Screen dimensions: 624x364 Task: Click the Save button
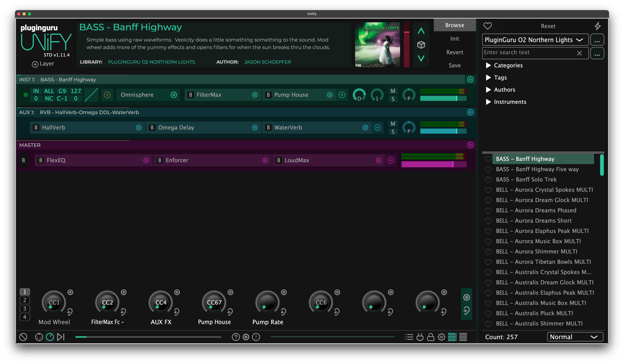(455, 66)
